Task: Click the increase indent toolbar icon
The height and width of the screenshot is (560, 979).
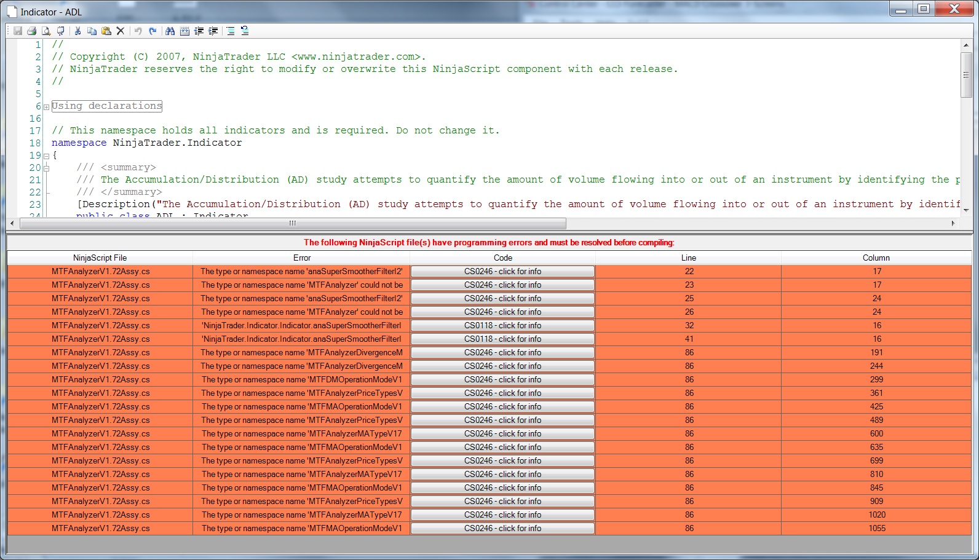Action: 213,31
